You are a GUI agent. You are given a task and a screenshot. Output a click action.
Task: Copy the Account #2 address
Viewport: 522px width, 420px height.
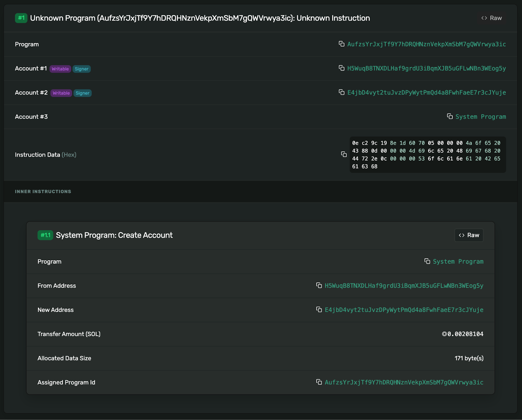point(342,92)
